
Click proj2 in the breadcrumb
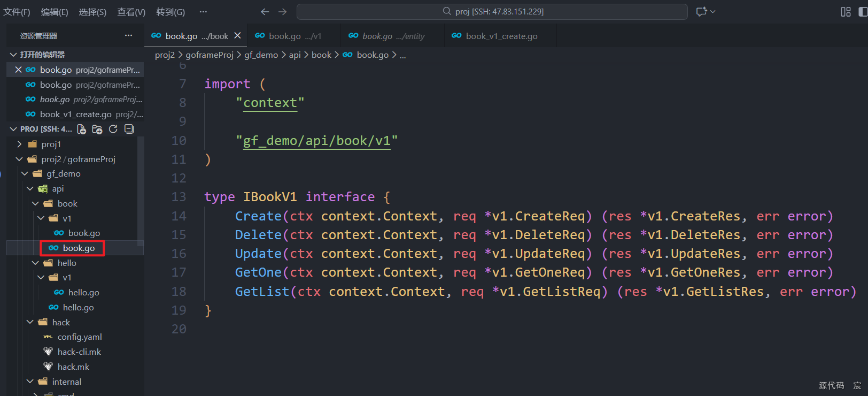[x=165, y=55]
